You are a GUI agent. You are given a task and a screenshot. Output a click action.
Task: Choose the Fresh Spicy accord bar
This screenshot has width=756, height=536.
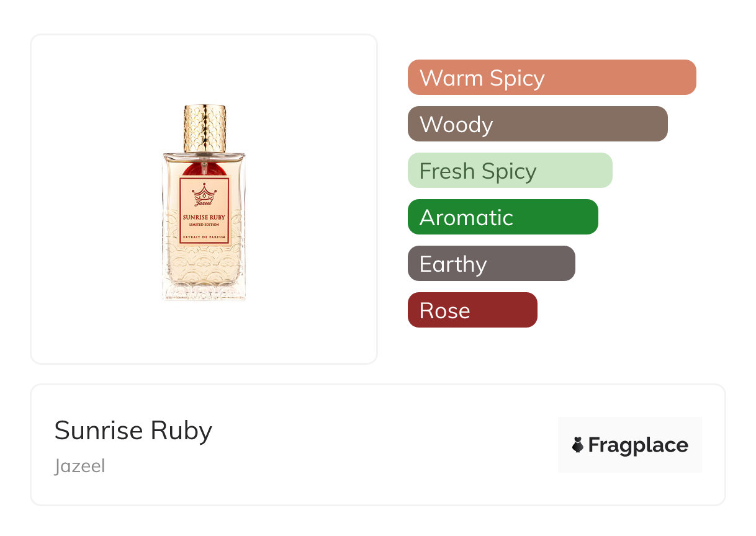pyautogui.click(x=510, y=171)
